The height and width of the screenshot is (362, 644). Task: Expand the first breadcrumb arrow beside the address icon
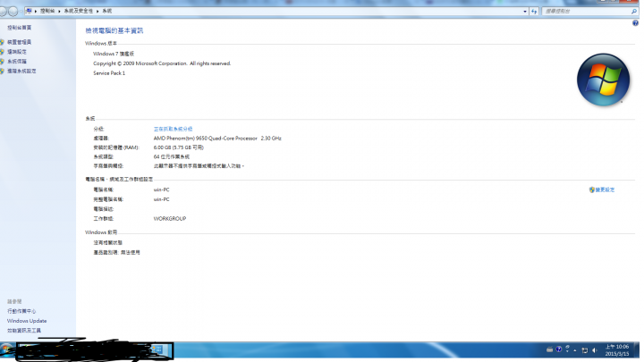click(36, 12)
